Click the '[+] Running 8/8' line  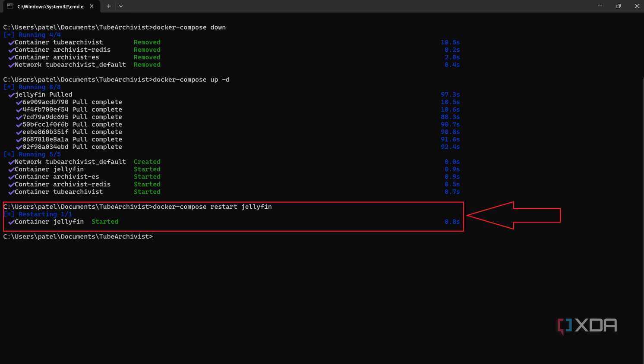[x=32, y=87]
